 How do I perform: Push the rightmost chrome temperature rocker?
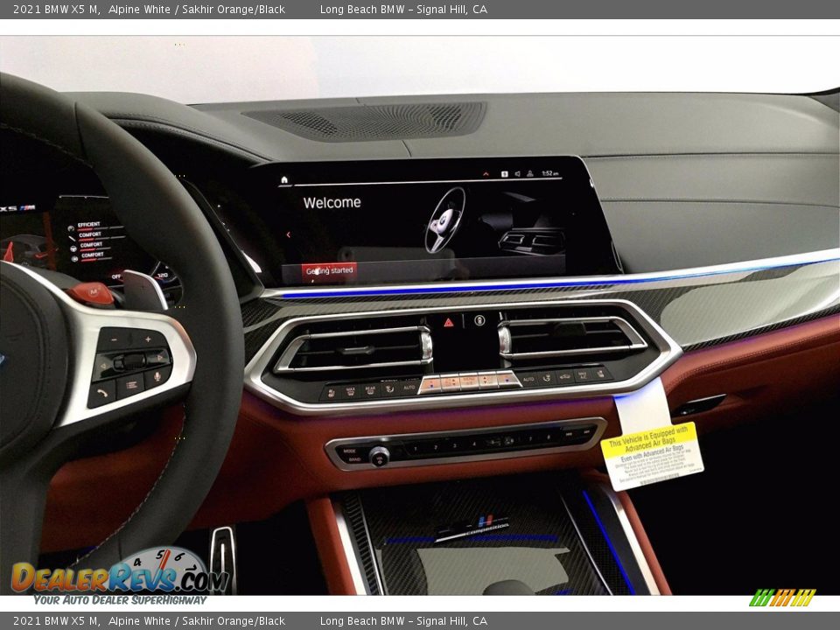pos(507,379)
